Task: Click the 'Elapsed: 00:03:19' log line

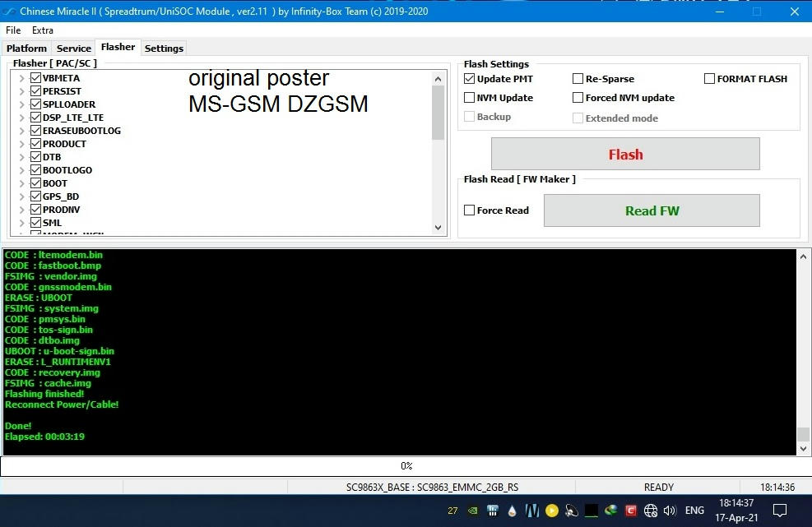Action: click(44, 437)
